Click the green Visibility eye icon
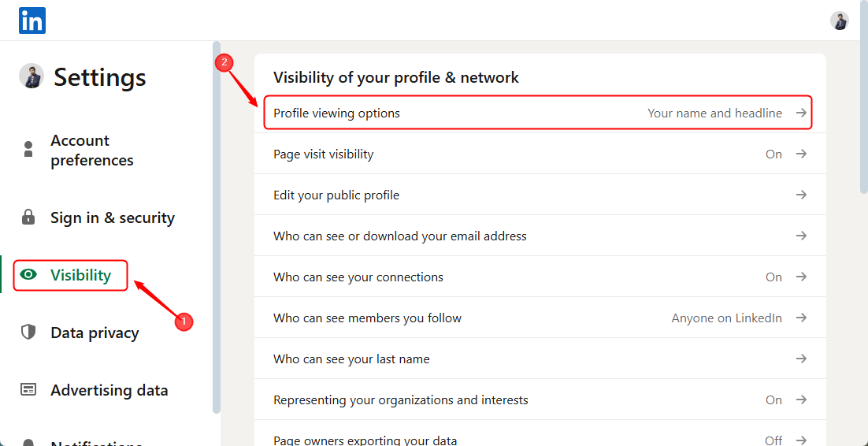This screenshot has width=868, height=446. pyautogui.click(x=28, y=274)
